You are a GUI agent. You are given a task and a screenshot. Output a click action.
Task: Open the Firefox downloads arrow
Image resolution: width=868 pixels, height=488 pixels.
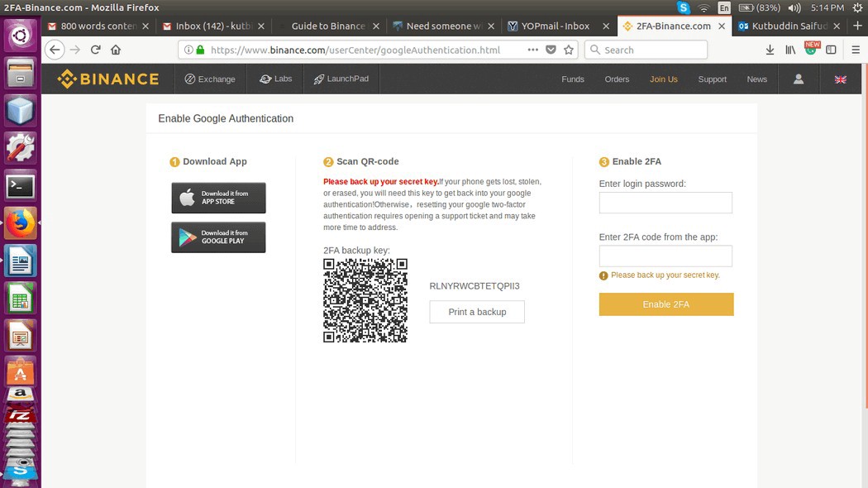[x=770, y=50]
